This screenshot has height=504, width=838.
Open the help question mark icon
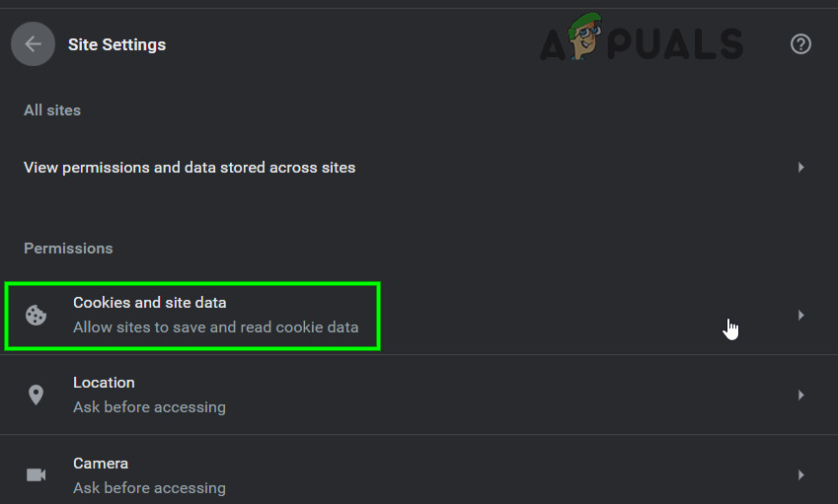[800, 44]
